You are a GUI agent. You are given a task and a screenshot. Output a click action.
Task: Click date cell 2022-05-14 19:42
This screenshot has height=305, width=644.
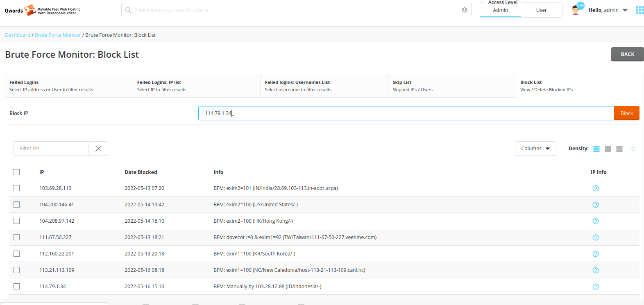click(145, 205)
